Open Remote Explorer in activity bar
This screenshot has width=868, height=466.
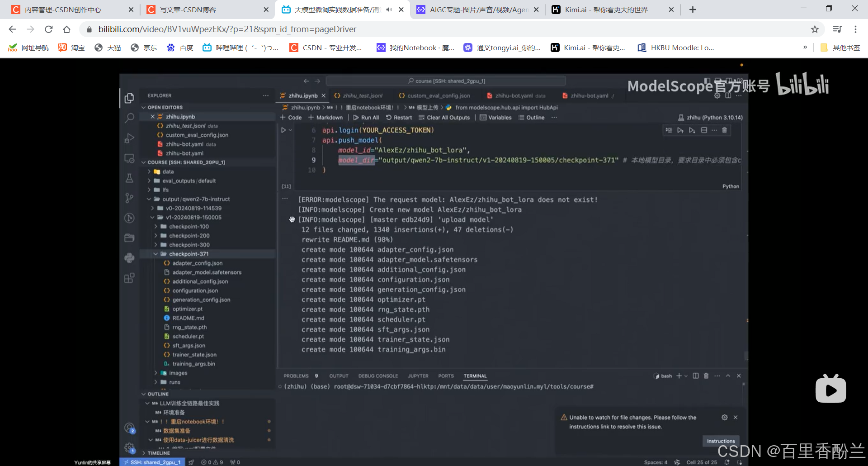(129, 158)
